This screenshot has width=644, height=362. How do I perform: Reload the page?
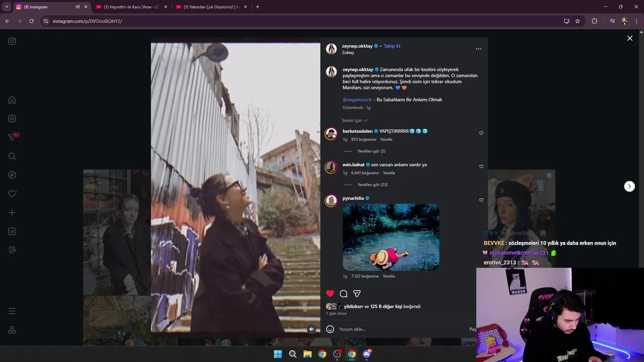pos(31,21)
